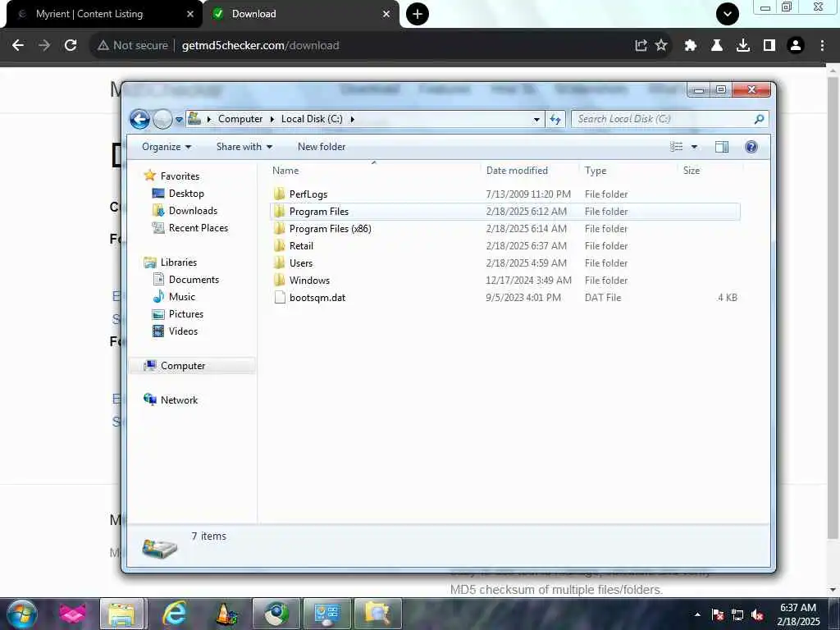Screen dimensions: 840x630
Task: Open the view options dropdown arrow
Action: [694, 147]
